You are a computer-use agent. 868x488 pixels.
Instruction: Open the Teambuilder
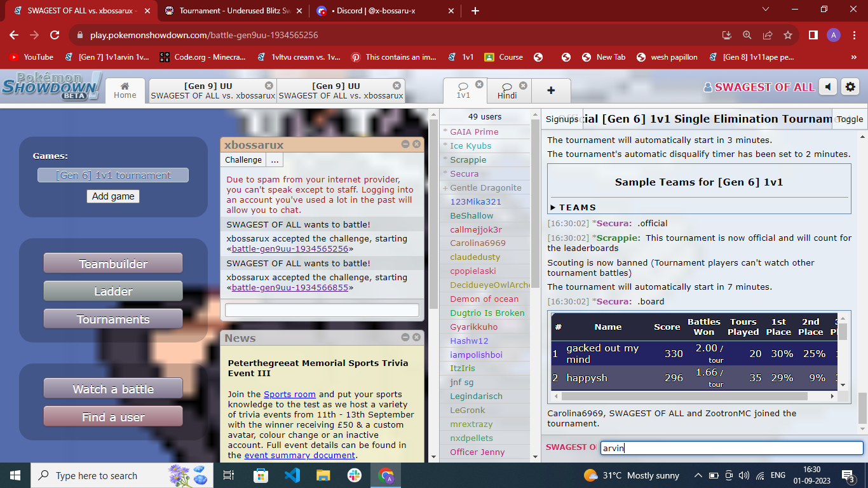pos(113,264)
